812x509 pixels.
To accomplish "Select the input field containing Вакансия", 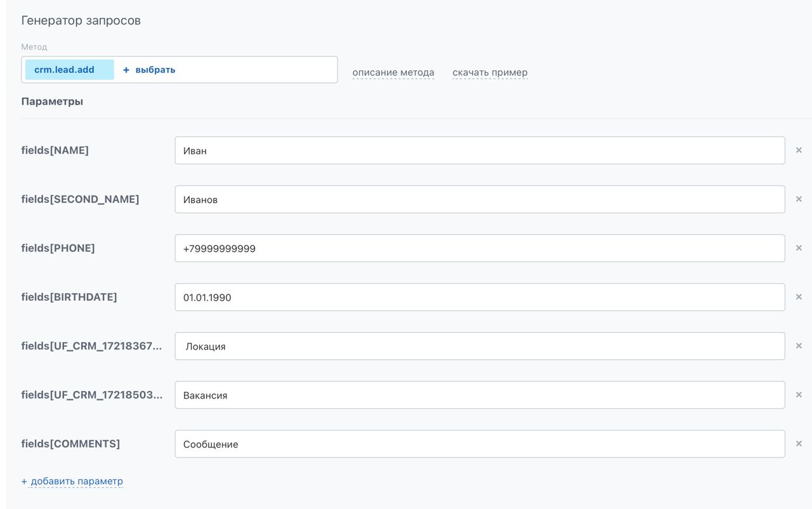I will coord(480,395).
